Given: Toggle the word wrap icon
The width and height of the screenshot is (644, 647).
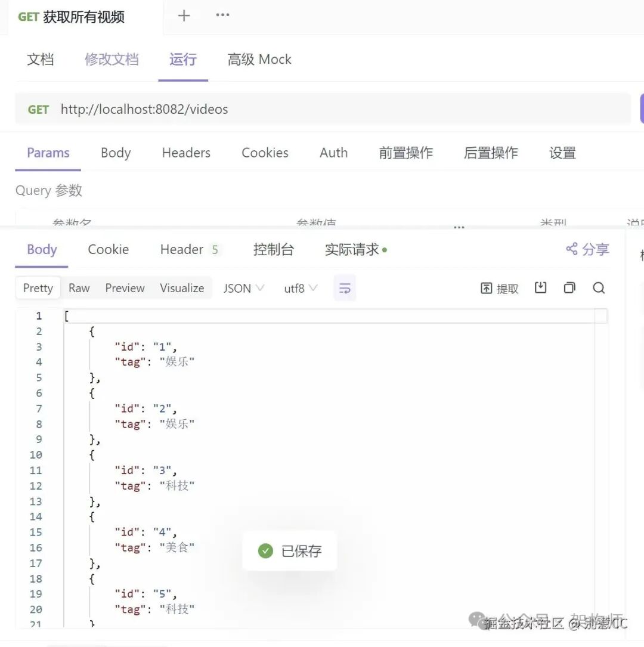Looking at the screenshot, I should click(345, 288).
